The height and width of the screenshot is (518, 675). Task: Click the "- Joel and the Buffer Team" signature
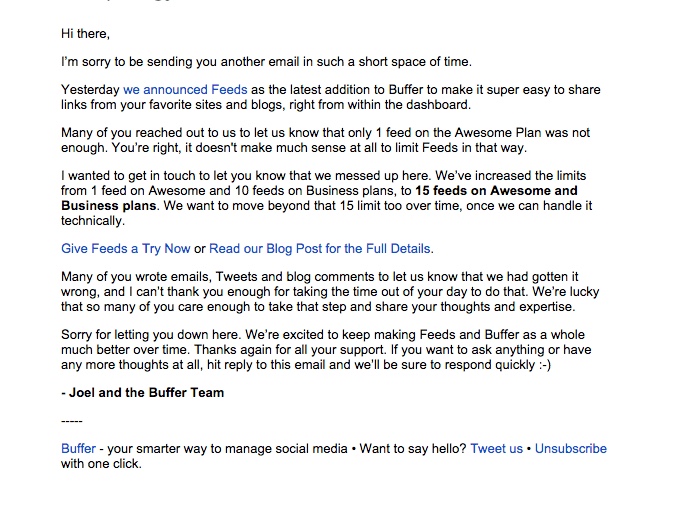click(x=143, y=393)
